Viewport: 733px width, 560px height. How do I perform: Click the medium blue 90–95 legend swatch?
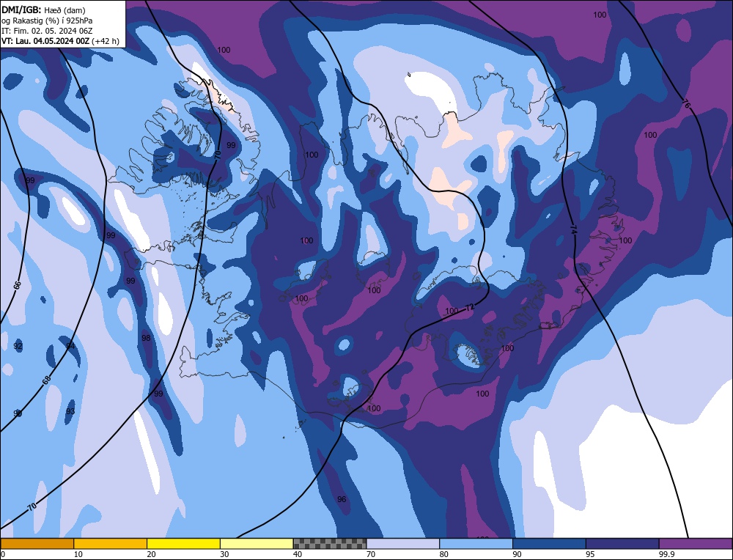[x=549, y=544]
